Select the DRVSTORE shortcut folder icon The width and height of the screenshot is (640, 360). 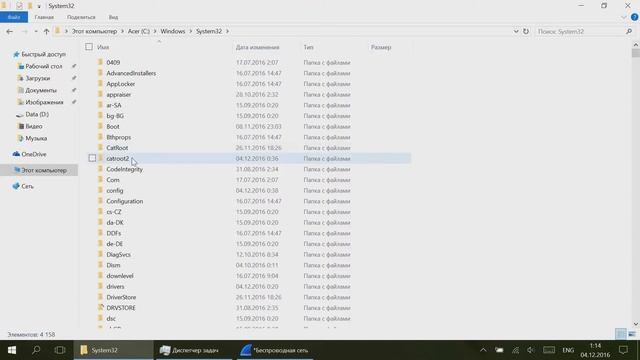click(100, 307)
